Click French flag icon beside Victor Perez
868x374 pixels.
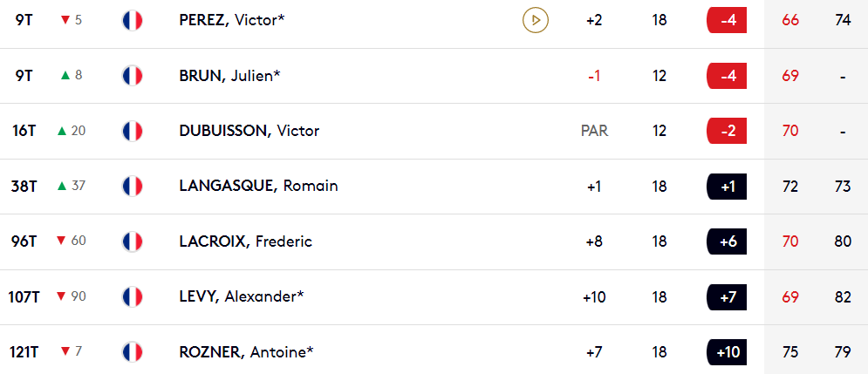(x=133, y=20)
